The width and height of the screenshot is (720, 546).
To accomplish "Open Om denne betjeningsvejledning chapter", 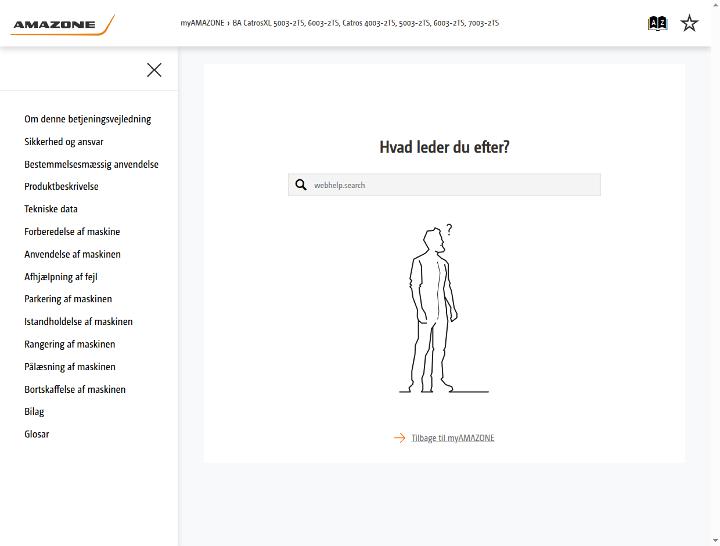I will [88, 119].
